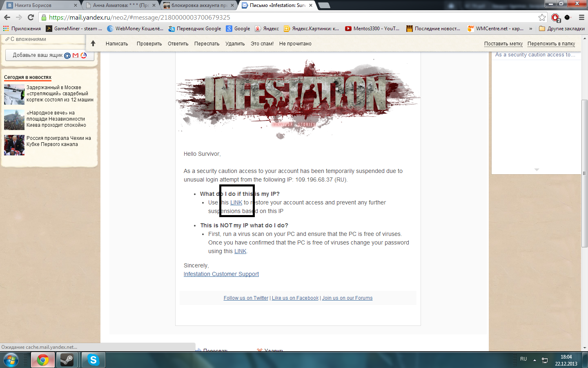588x368 pixels.
Task: Click Проверить to check mail
Action: [149, 44]
